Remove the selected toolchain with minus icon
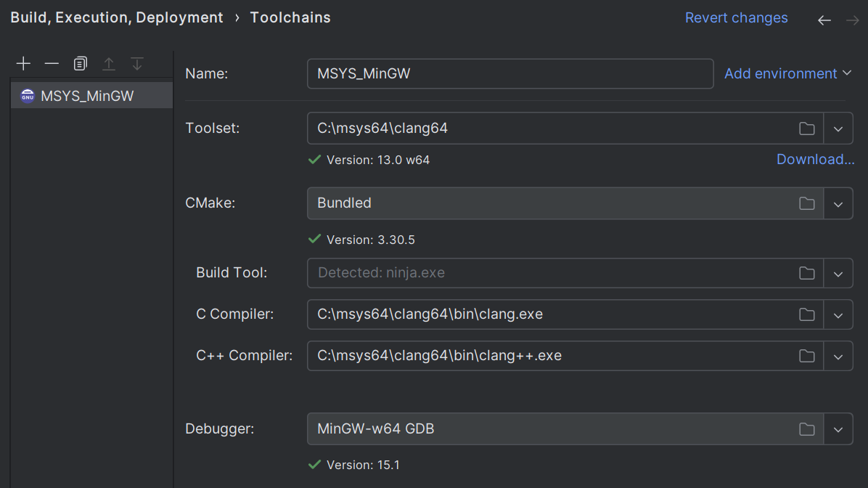Viewport: 868px width, 488px height. click(x=52, y=64)
